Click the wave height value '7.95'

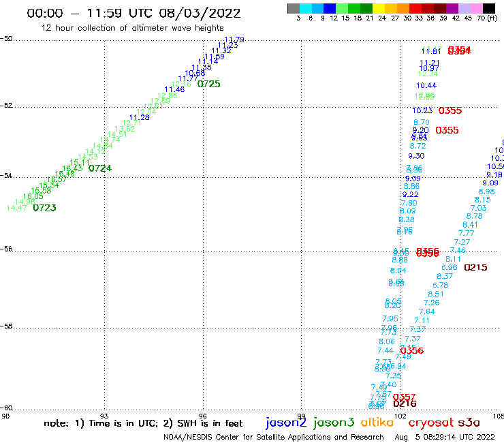click(390, 318)
